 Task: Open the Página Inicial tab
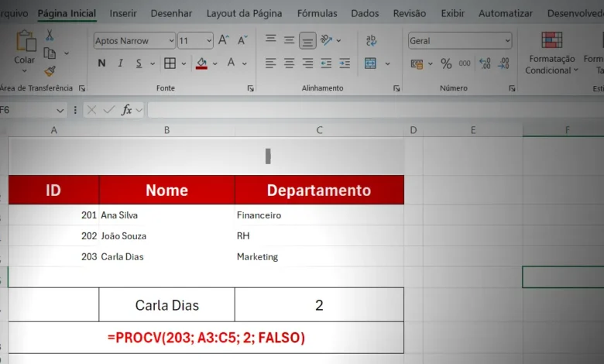click(x=67, y=13)
